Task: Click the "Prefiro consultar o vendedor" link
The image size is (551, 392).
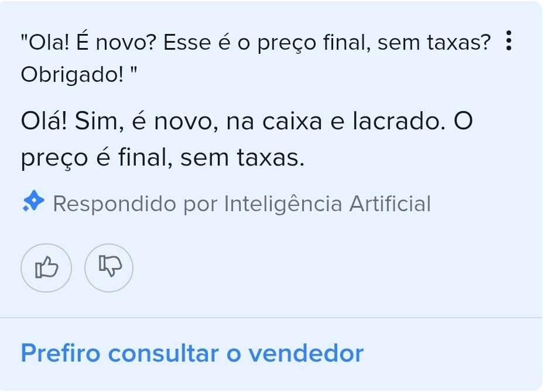Action: tap(192, 353)
